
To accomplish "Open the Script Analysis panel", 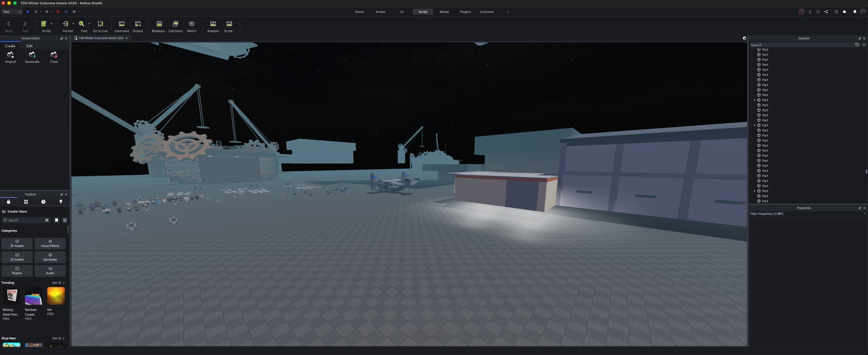I will (213, 26).
